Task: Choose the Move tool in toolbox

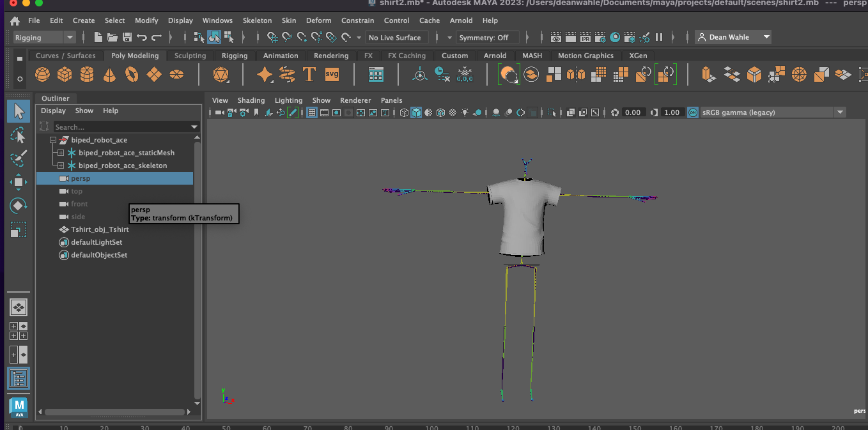Action: coord(19,182)
